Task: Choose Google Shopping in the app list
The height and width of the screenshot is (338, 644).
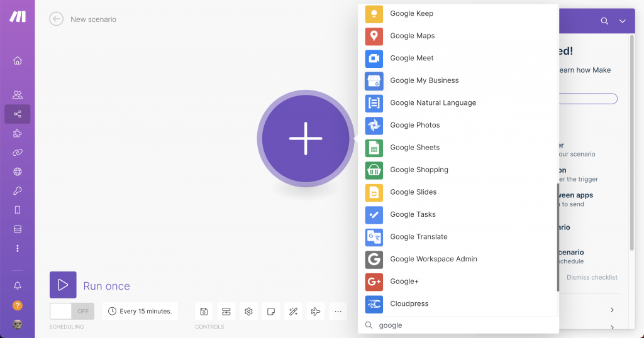Action: point(458,170)
